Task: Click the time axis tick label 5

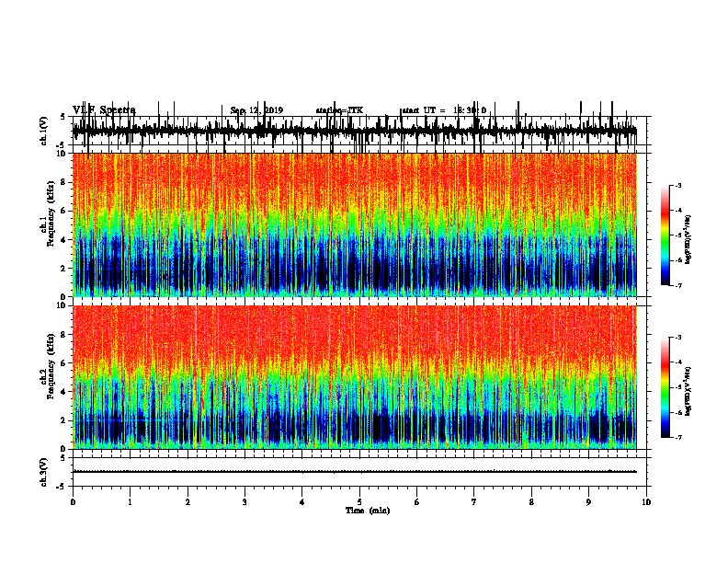Action: [x=359, y=502]
